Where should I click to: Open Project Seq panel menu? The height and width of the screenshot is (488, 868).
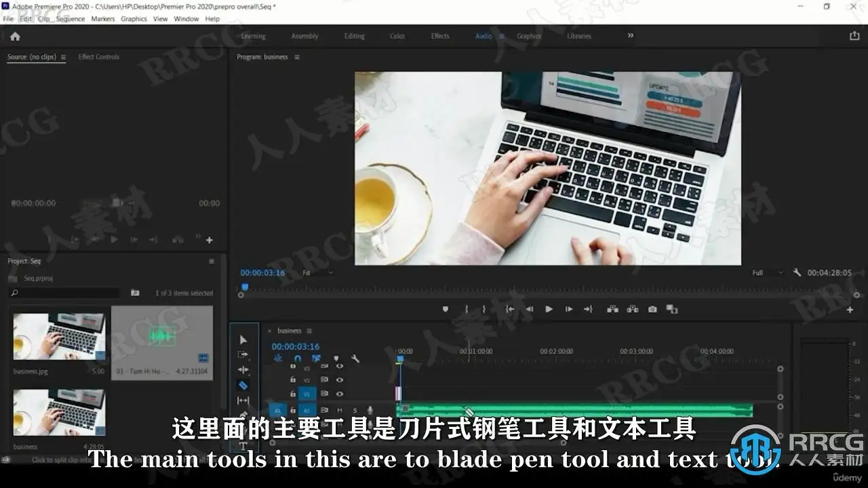tap(212, 261)
